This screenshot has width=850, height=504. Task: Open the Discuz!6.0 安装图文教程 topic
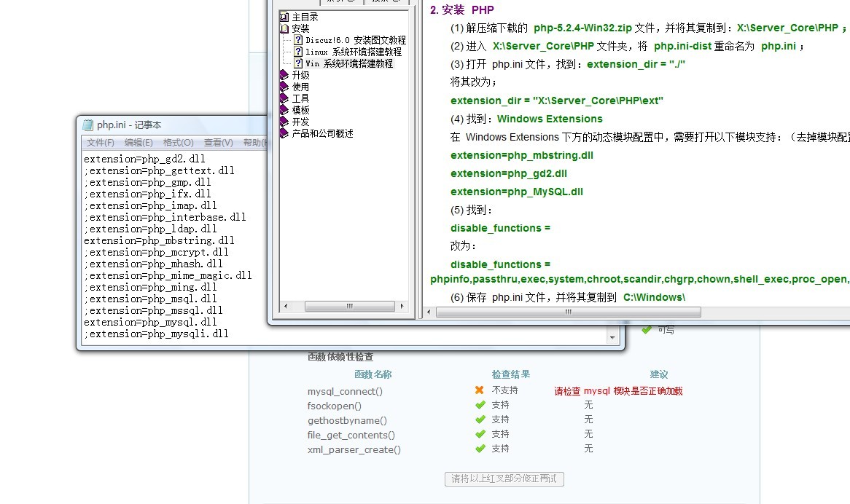coord(355,40)
